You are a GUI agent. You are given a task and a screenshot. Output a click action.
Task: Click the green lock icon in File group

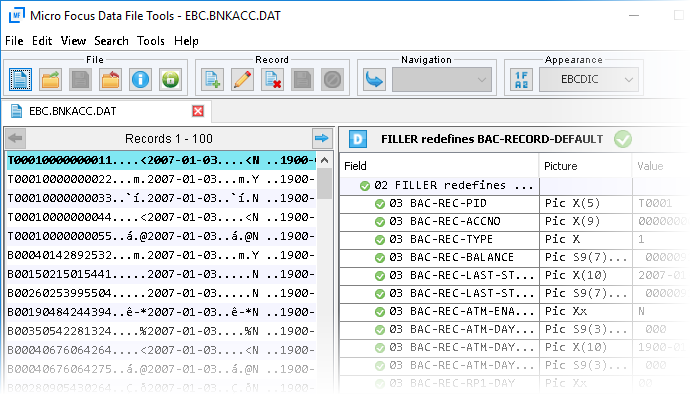pos(170,80)
